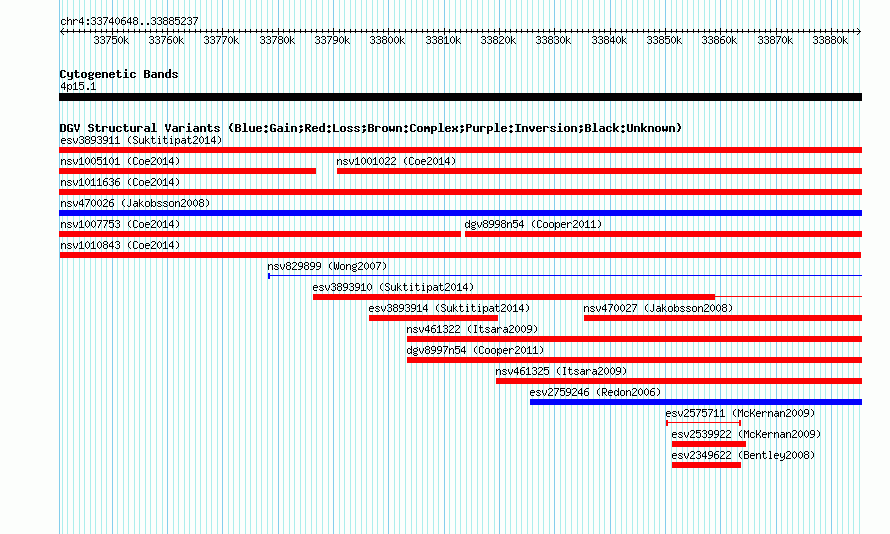Click the 33880k ruler tick label

(830, 40)
